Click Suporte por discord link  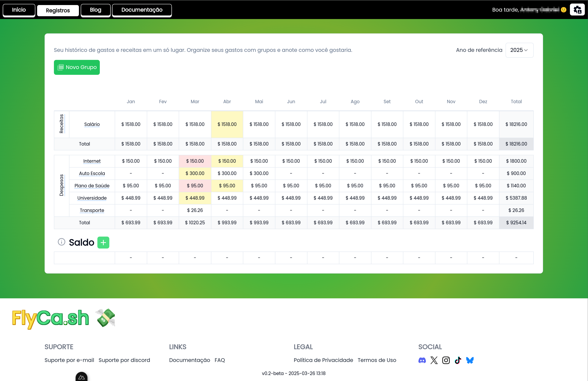point(124,360)
